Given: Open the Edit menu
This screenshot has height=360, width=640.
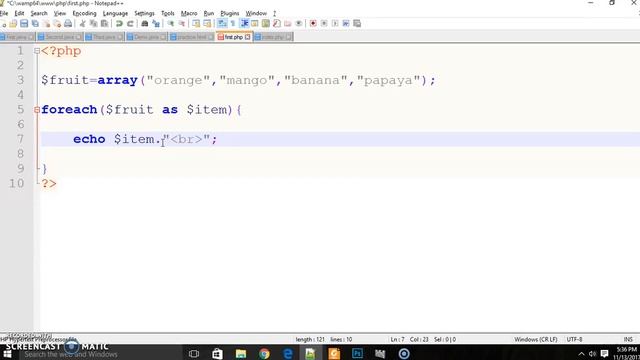Looking at the screenshot, I should 19,13.
